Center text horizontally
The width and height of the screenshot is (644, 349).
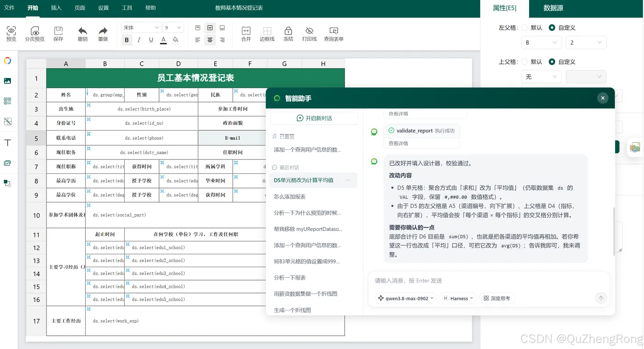point(210,40)
